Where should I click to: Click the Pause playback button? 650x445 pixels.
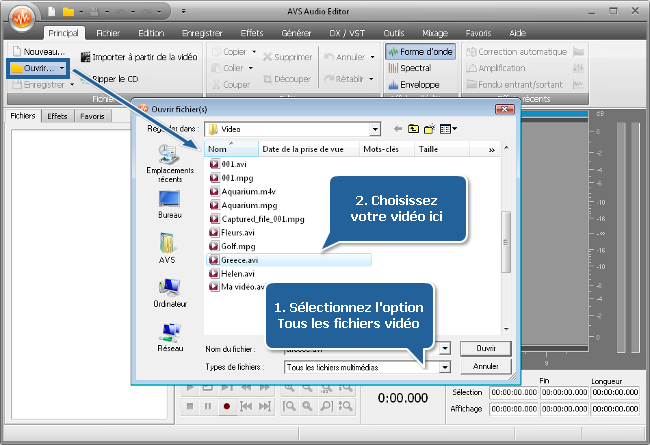point(208,406)
